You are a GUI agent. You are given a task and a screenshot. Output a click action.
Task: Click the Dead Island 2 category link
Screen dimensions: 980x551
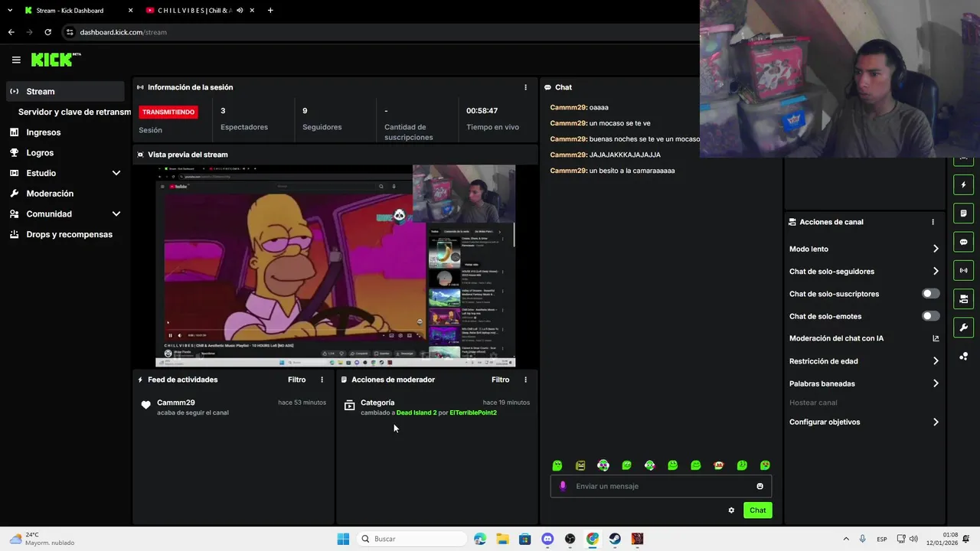pos(416,412)
